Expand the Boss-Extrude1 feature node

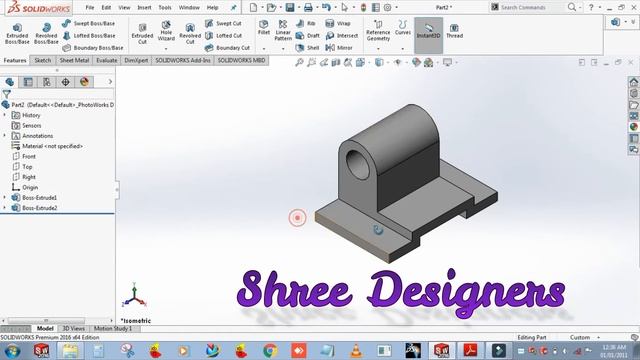(4, 198)
